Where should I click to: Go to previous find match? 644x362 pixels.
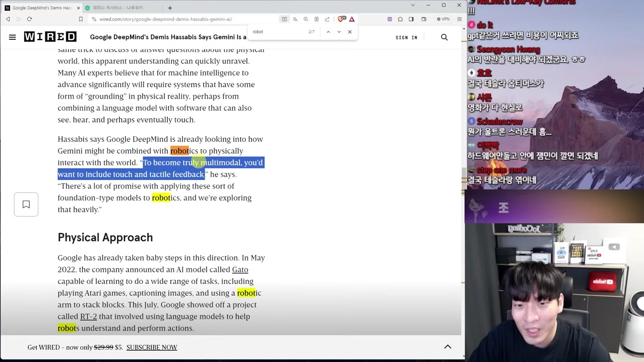[x=328, y=32]
